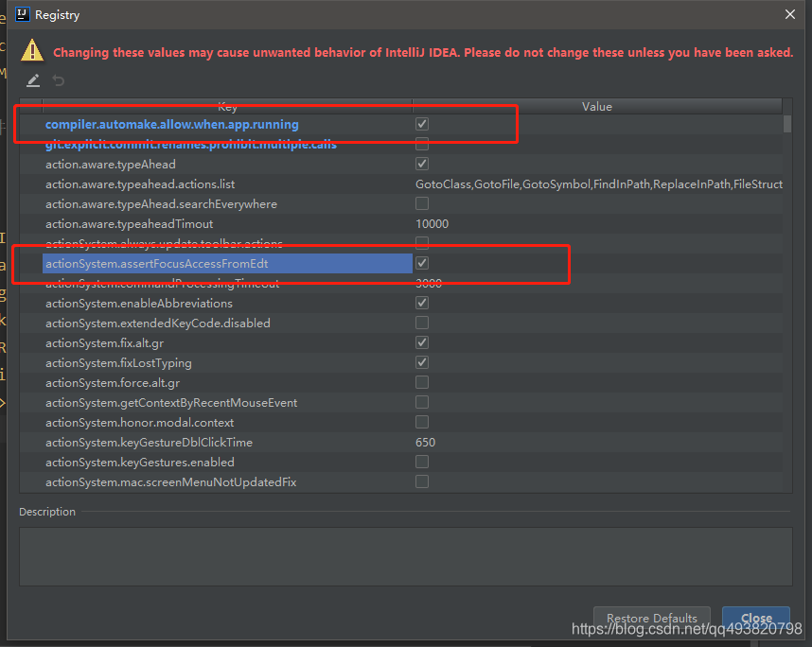Enable actionSystem.extendedKeyCode.disabled

(421, 323)
